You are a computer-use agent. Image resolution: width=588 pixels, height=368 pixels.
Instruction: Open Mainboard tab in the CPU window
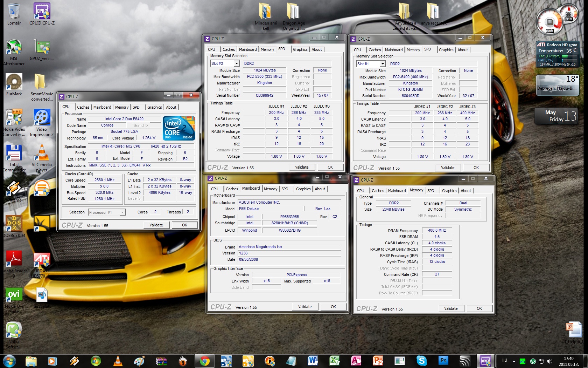(102, 107)
